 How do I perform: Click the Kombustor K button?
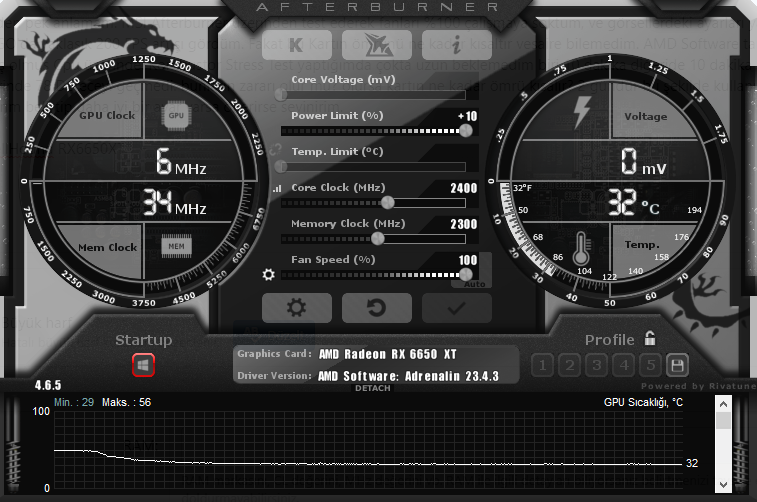pos(296,45)
